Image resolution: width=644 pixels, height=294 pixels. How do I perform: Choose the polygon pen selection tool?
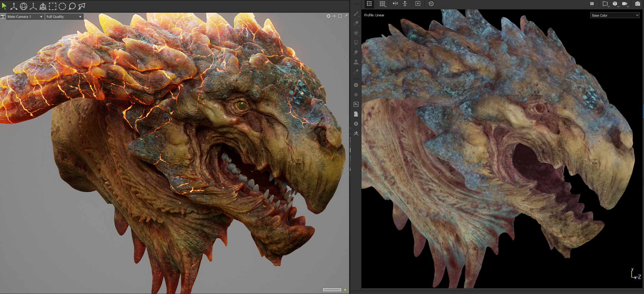pyautogui.click(x=82, y=6)
